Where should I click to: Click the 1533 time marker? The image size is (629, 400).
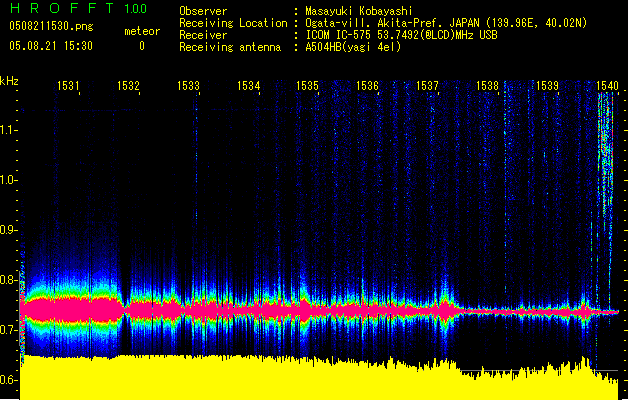pyautogui.click(x=188, y=86)
